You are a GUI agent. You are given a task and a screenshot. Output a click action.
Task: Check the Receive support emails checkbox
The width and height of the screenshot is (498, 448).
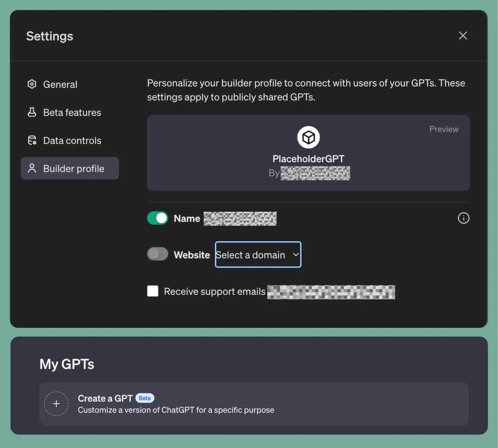pos(153,291)
